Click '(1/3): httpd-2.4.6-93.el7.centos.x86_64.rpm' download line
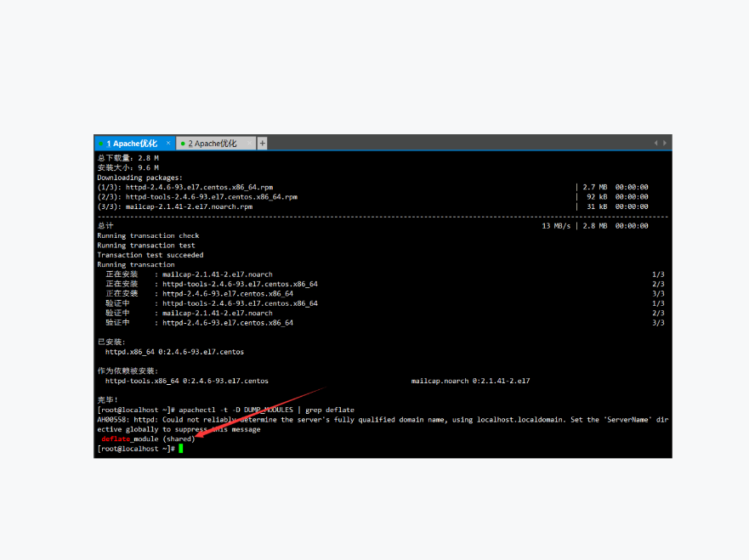Image resolution: width=749 pixels, height=560 pixels. tap(185, 187)
